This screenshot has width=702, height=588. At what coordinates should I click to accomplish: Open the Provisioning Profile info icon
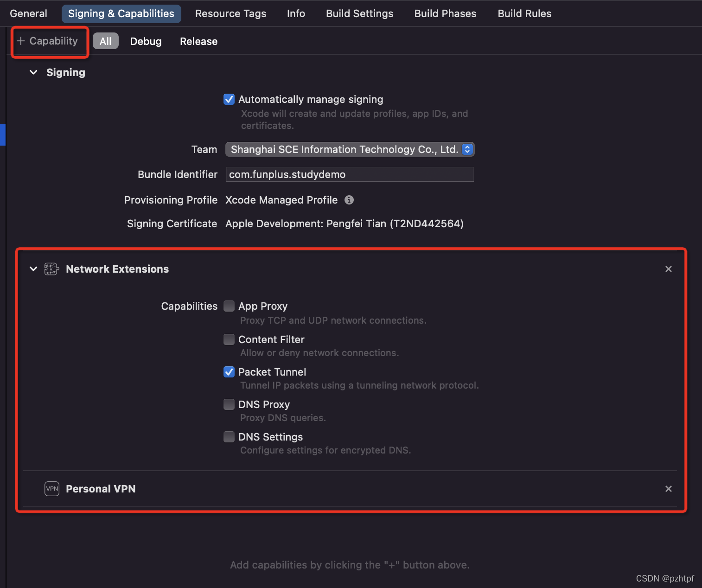point(349,200)
